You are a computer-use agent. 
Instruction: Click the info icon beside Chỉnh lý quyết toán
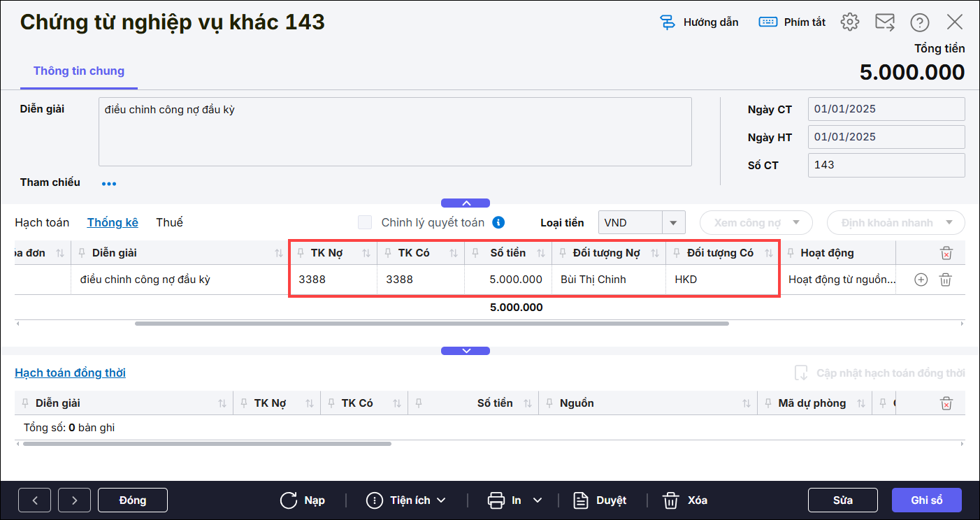click(x=498, y=222)
